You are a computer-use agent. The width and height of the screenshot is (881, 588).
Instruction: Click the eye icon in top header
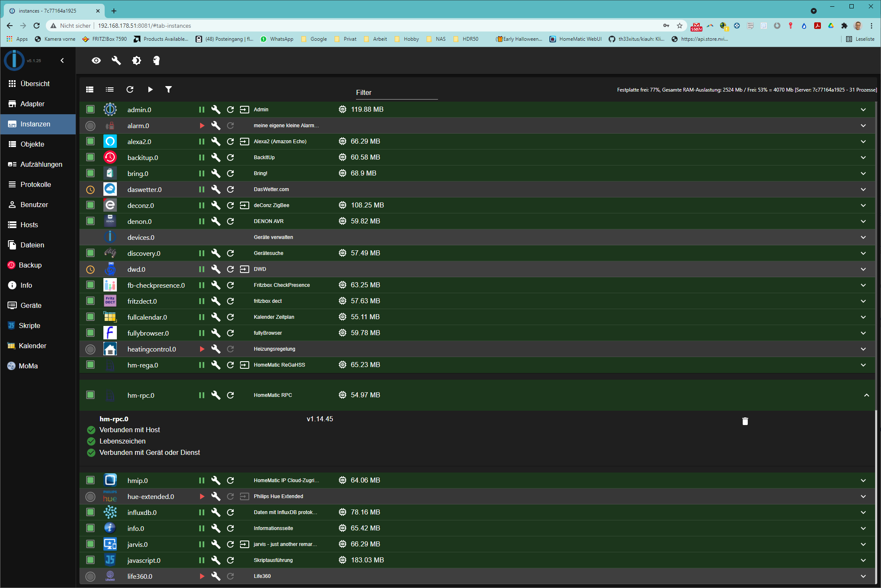pos(96,60)
